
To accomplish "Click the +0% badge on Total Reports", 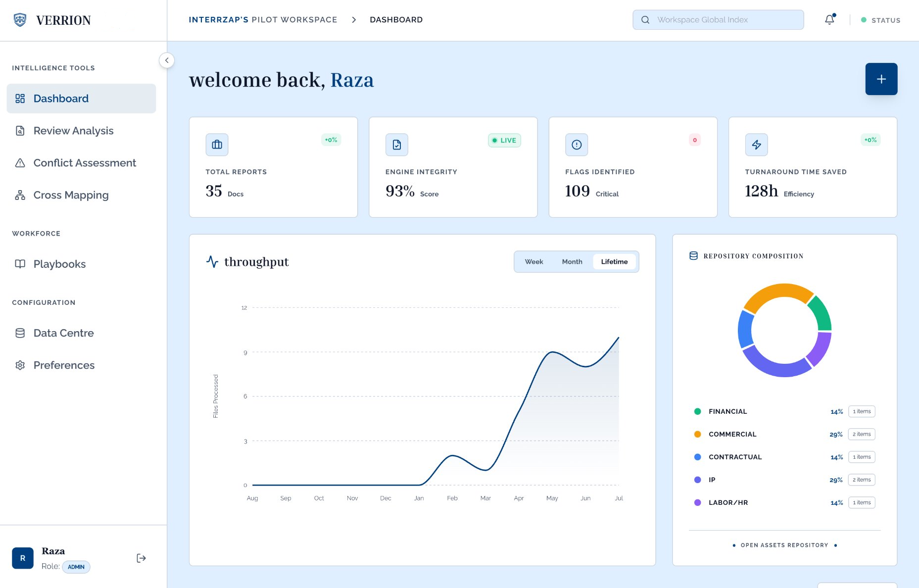I will (x=331, y=140).
